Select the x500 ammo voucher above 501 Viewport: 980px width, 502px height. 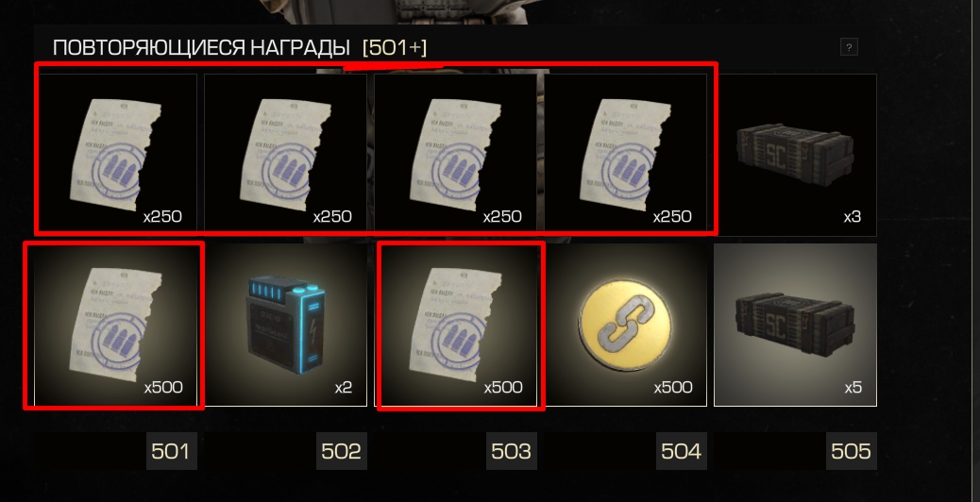click(115, 325)
